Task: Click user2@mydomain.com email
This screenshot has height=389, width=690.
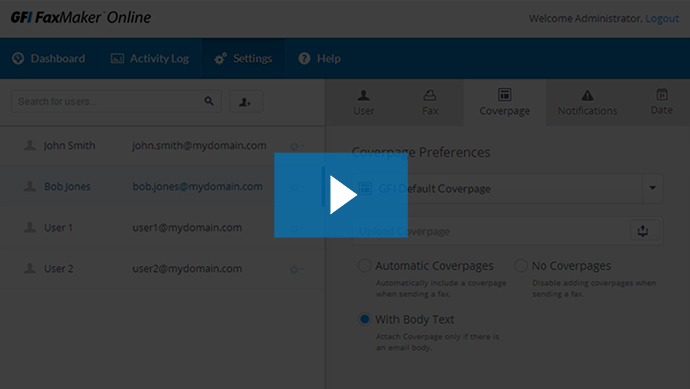Action: tap(187, 268)
